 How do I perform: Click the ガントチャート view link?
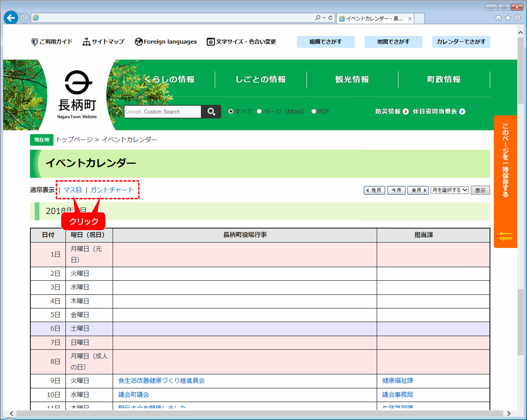coord(112,190)
